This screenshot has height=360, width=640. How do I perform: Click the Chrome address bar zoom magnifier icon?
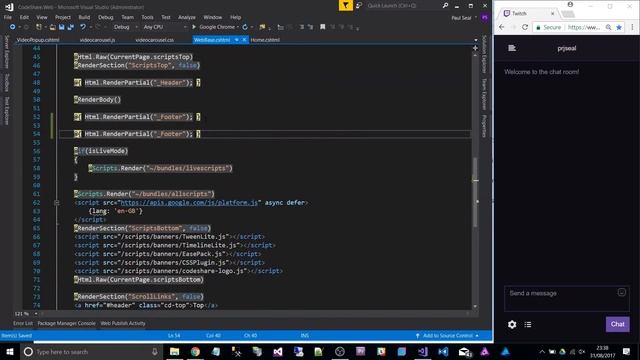coord(608,27)
